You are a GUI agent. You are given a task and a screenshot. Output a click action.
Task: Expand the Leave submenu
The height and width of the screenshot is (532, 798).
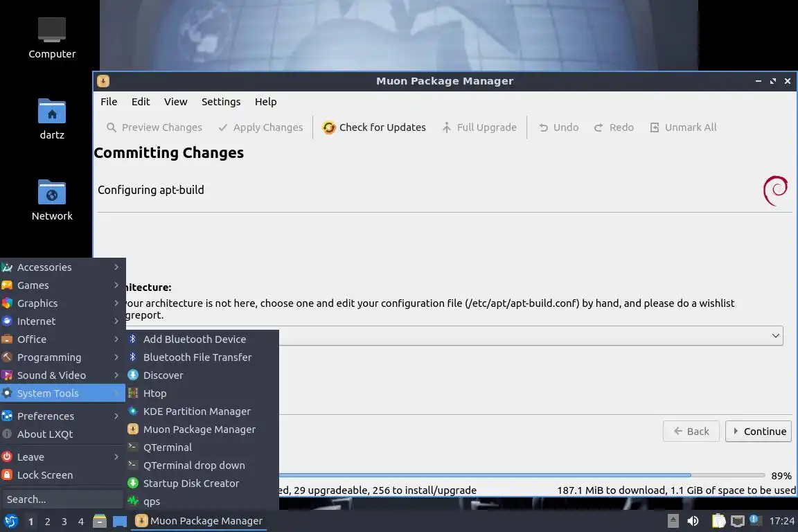pos(62,457)
